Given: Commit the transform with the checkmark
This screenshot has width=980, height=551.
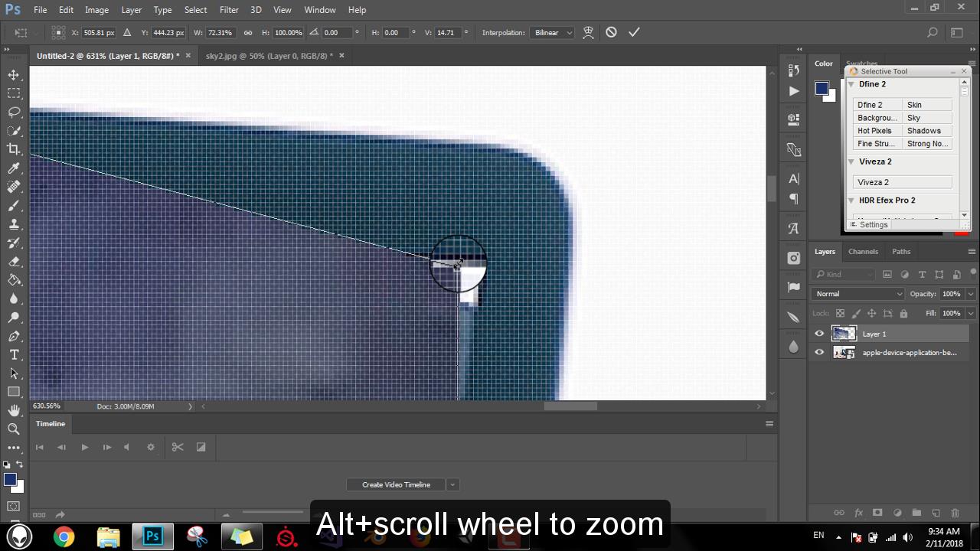Looking at the screenshot, I should click(x=634, y=32).
